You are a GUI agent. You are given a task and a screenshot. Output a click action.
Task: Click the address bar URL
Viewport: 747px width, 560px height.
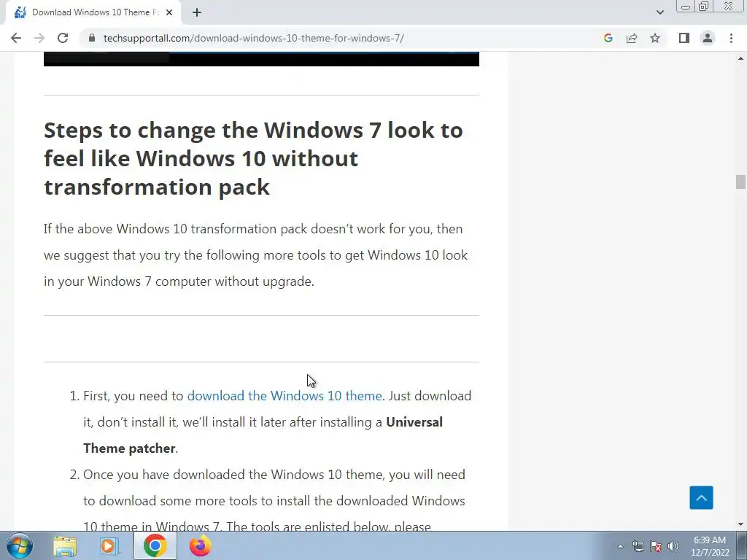253,38
